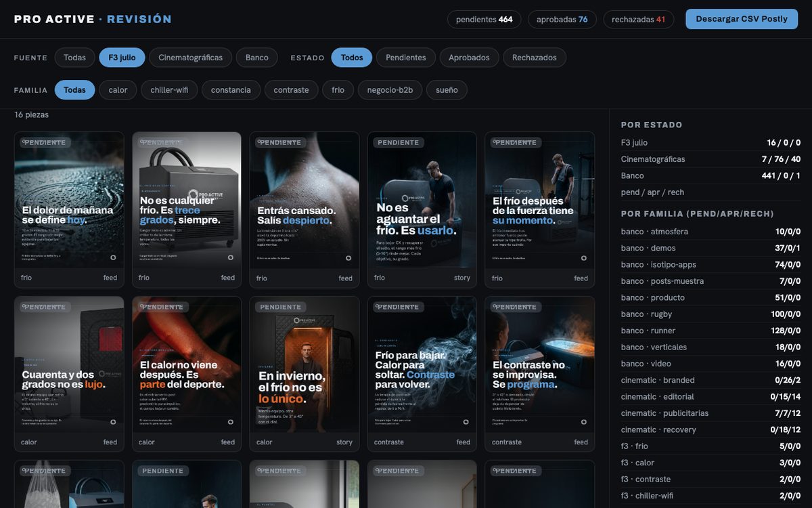The height and width of the screenshot is (508, 812).
Task: Select 'f3 · calor' family row
Action: (710, 463)
